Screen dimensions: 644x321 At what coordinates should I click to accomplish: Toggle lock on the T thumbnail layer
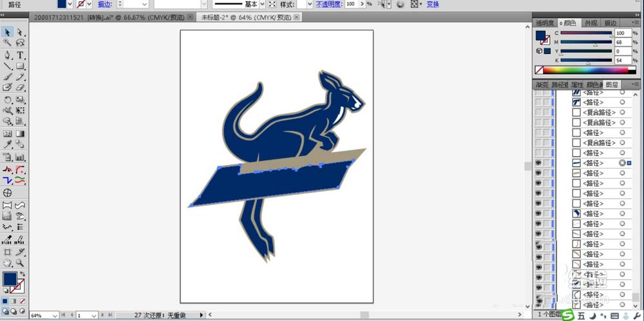546,102
